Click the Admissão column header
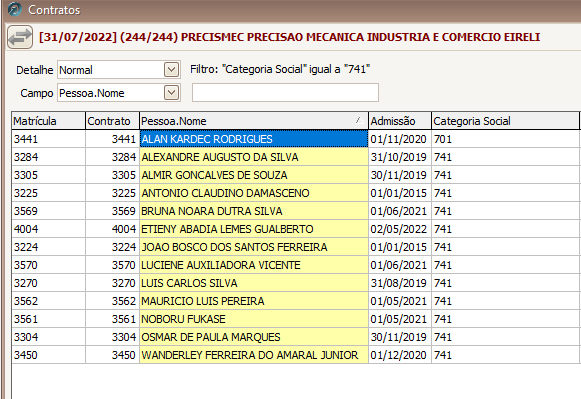This screenshot has width=581, height=399. coord(400,121)
